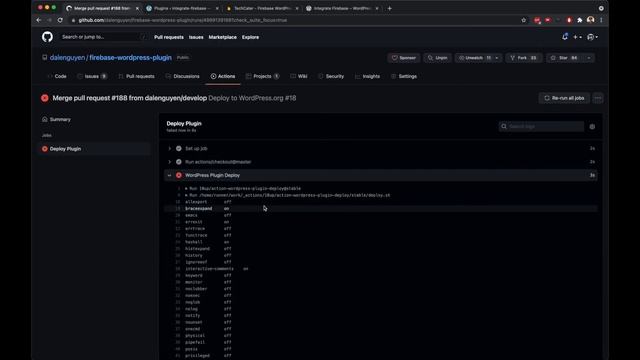The image size is (640, 360).
Task: Open the Star lists dropdown arrow
Action: tap(589, 58)
